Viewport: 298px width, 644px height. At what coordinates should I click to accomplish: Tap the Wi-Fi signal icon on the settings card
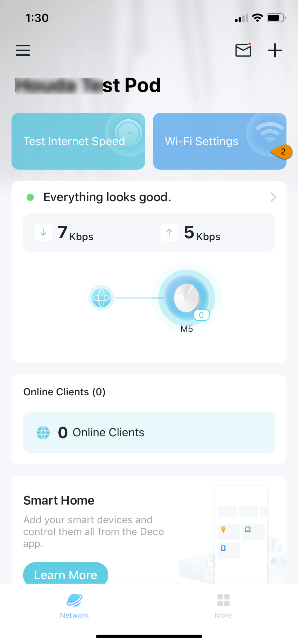pos(270,132)
